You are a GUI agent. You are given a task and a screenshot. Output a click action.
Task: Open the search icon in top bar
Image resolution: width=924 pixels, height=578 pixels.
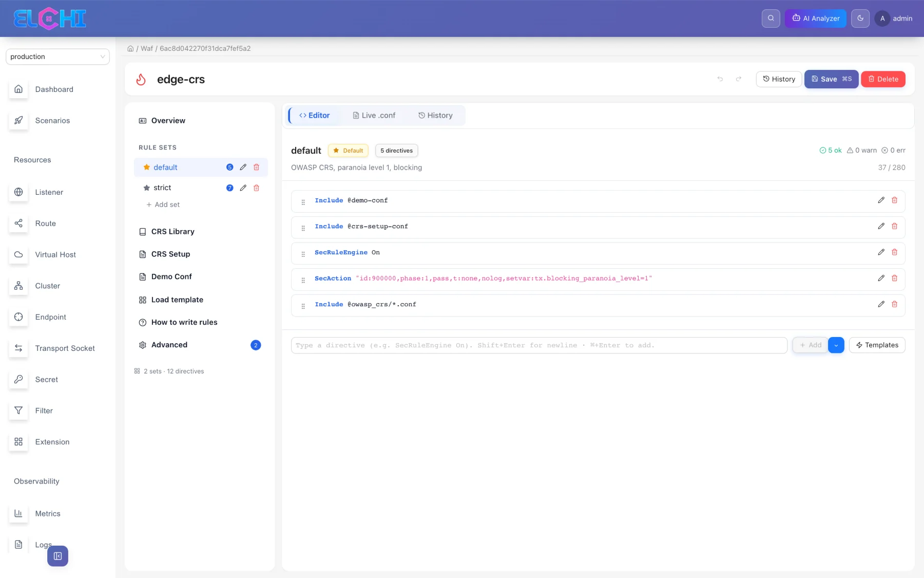pyautogui.click(x=771, y=18)
